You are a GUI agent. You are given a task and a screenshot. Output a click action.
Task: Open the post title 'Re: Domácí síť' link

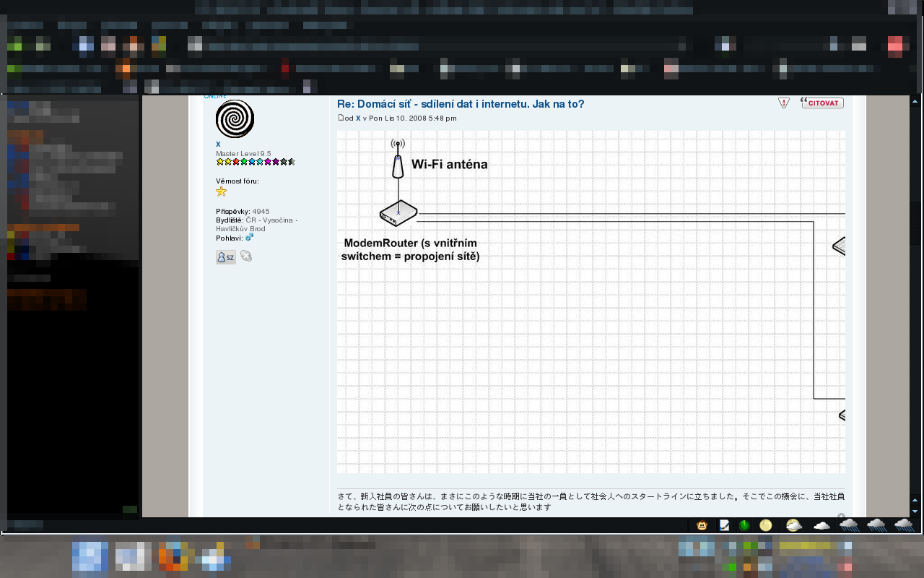461,104
